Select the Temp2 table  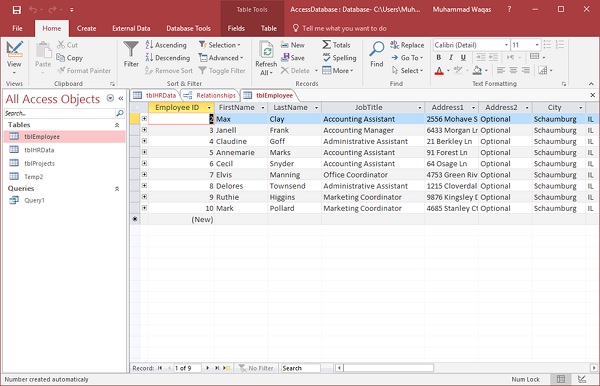(x=34, y=177)
